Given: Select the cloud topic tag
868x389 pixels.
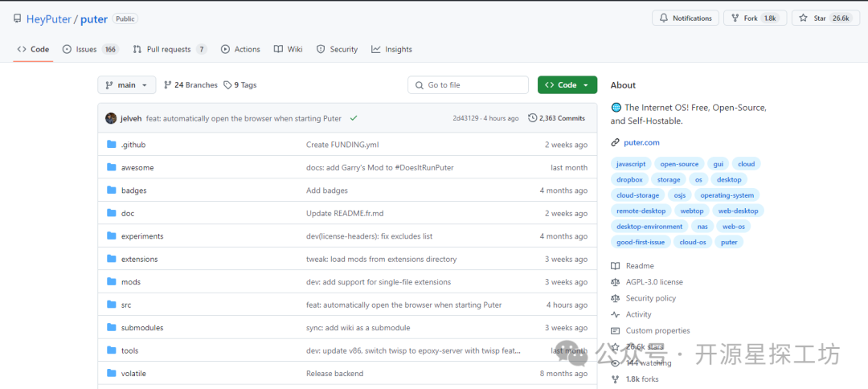Looking at the screenshot, I should (x=746, y=164).
